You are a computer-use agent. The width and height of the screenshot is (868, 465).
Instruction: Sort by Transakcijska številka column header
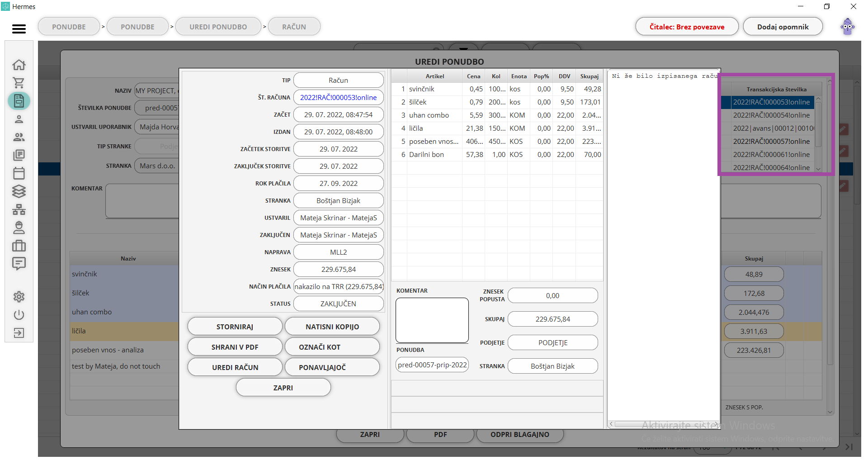pos(776,89)
